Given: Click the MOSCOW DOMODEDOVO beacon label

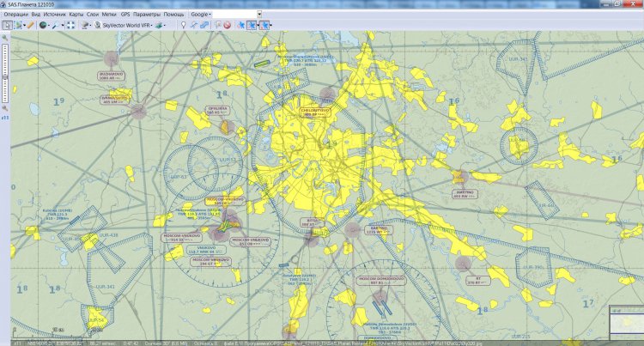Looking at the screenshot, I should pos(381,281).
